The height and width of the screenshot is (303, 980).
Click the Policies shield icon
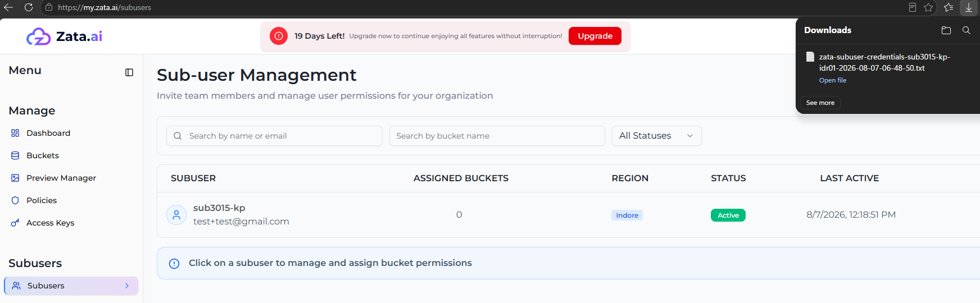(x=15, y=200)
